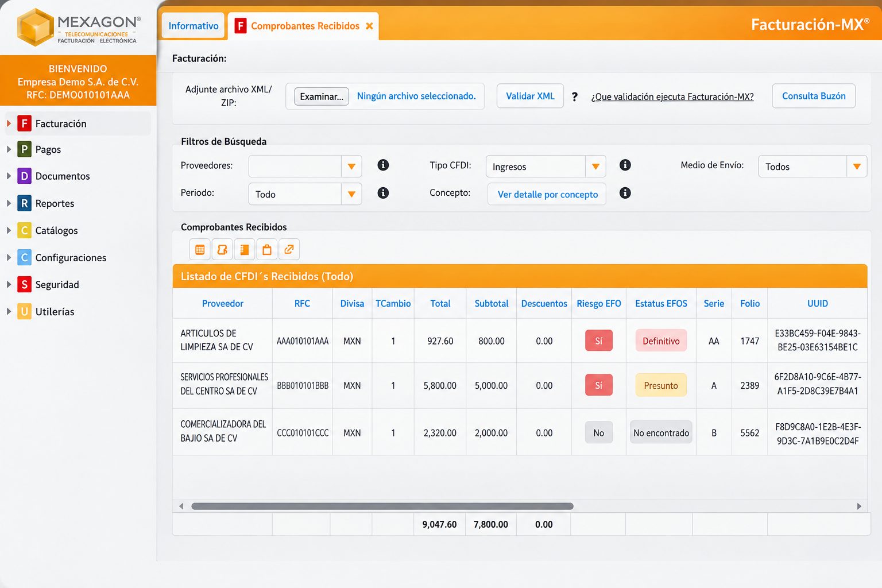Open Utilerías in the sidebar menu
This screenshot has width=882, height=588.
(x=55, y=312)
